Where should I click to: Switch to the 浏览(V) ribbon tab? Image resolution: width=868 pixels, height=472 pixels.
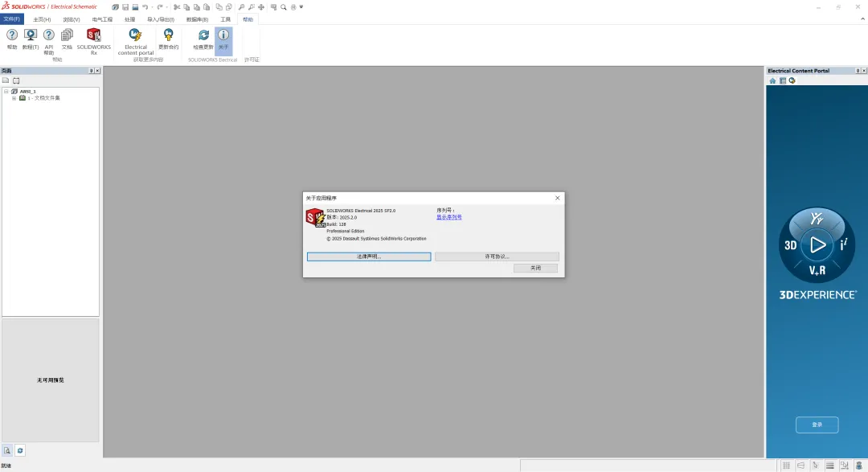coord(72,19)
